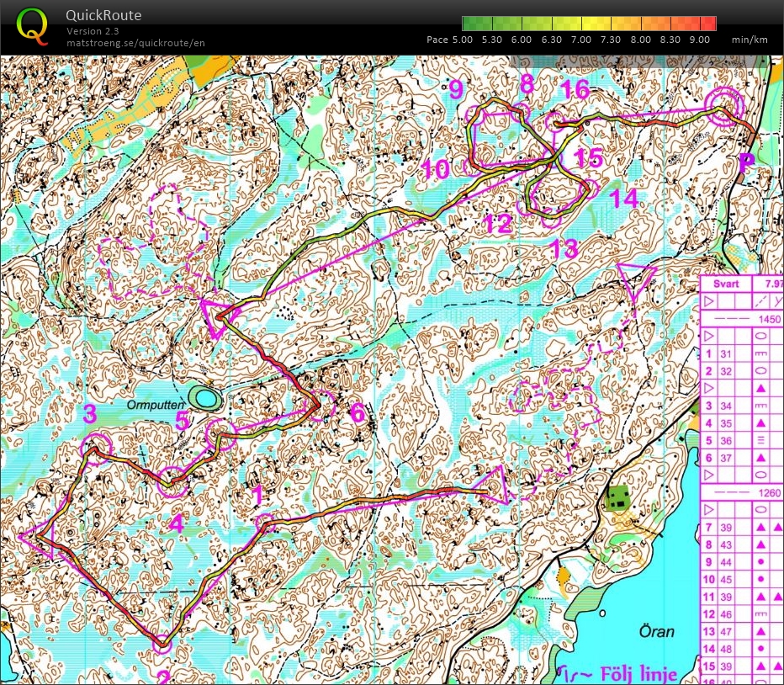
Task: Click control circle 1 on the route
Action: pos(265,524)
